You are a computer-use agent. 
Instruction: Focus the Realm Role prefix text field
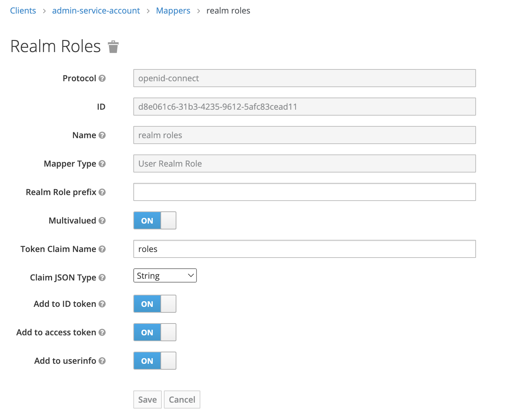click(x=304, y=192)
